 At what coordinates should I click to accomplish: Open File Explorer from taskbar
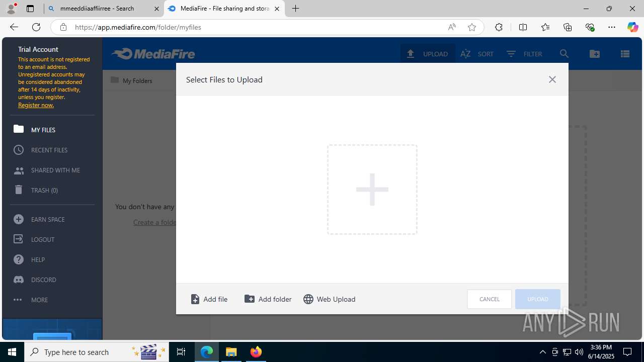tap(231, 352)
